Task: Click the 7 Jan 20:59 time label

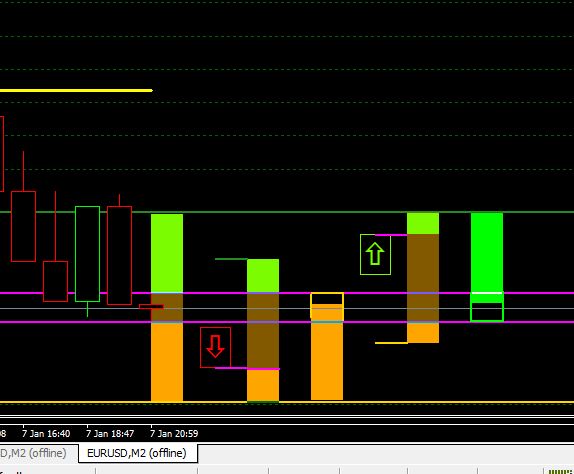Action: click(174, 434)
